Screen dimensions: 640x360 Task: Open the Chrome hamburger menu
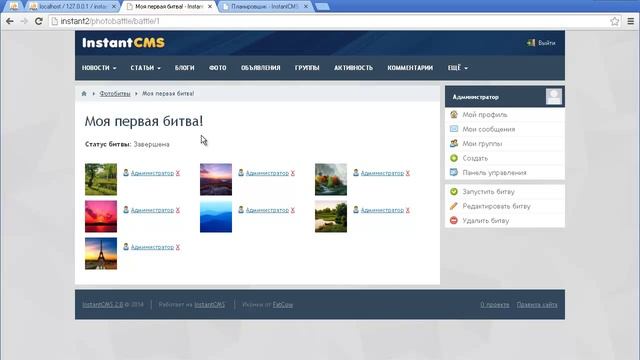point(631,21)
